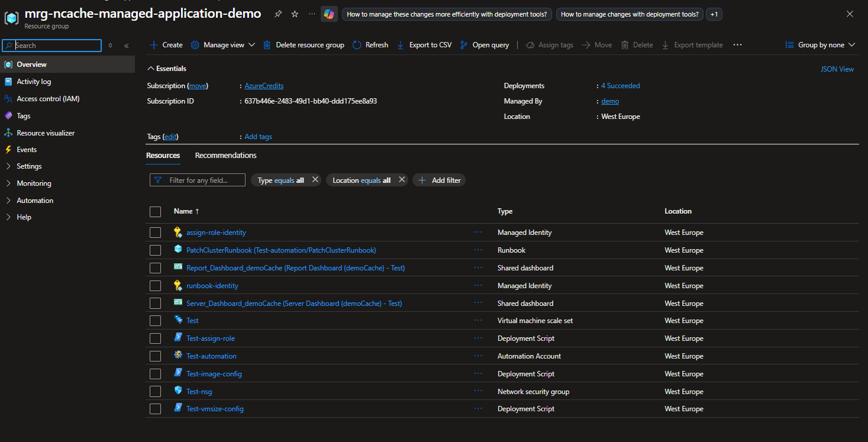Open the Manage view dropdown
This screenshot has width=868, height=442.
tap(223, 45)
